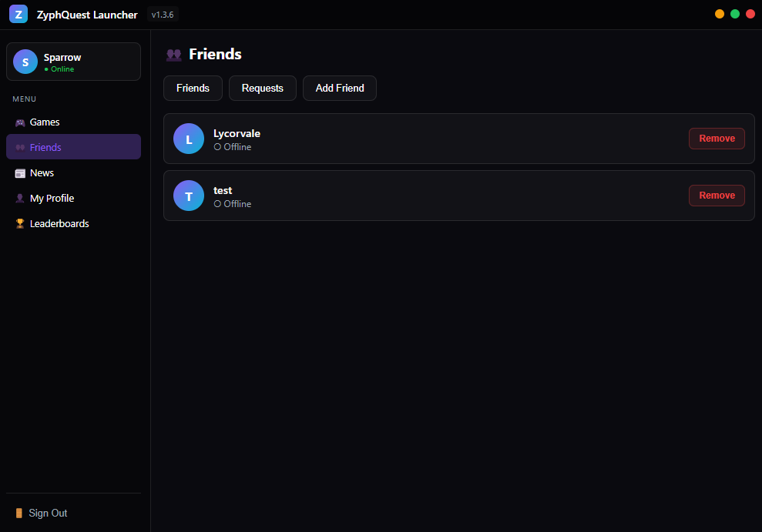This screenshot has height=532, width=762.
Task: Click test's circular T avatar
Action: 189,196
